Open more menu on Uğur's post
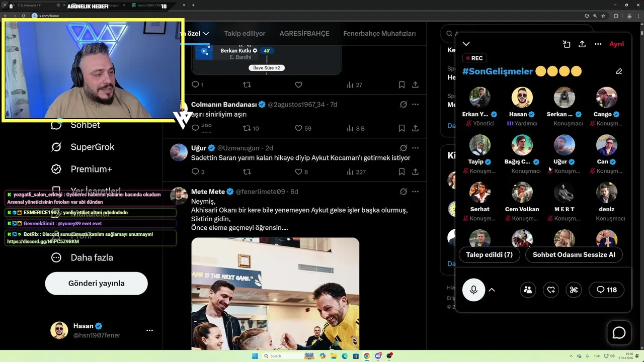The height and width of the screenshot is (362, 644). tap(416, 148)
